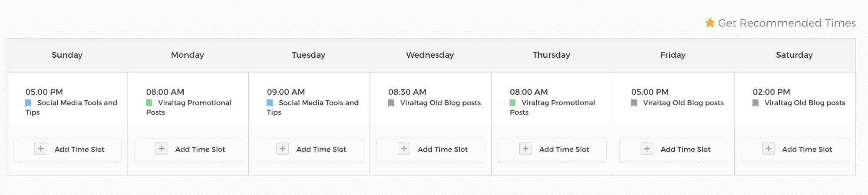The image size is (868, 195).
Task: Click the green bookmark icon in Thursday's slot
Action: tap(512, 103)
